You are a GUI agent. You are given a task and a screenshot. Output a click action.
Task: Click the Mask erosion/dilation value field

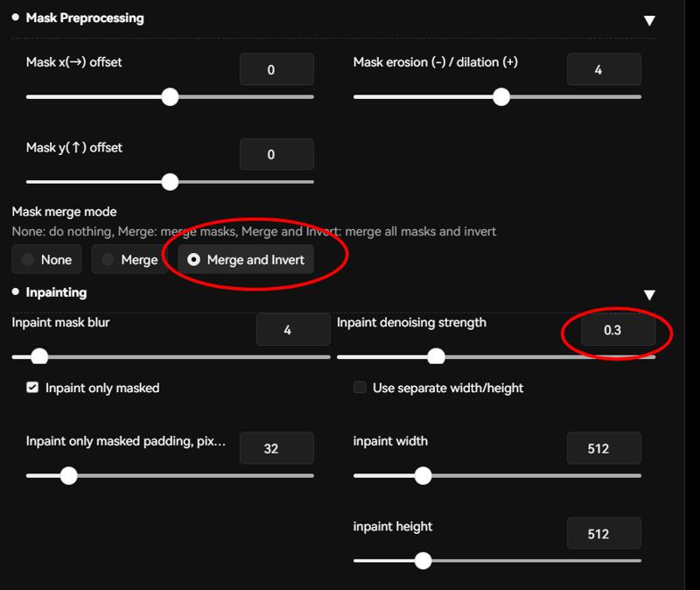tap(604, 70)
